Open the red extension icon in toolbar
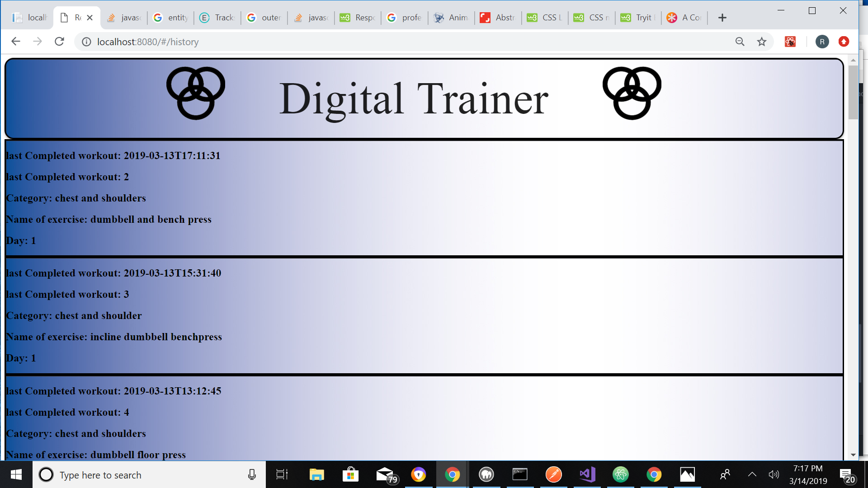This screenshot has height=488, width=868. pos(790,42)
